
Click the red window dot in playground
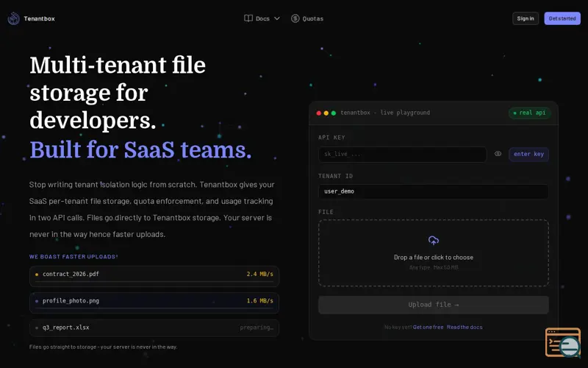coord(319,113)
